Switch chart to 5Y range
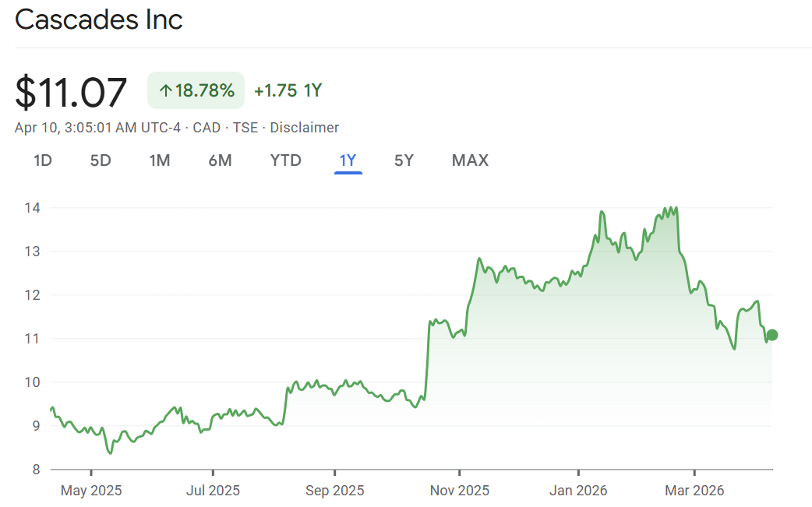This screenshot has width=812, height=507. (x=404, y=160)
